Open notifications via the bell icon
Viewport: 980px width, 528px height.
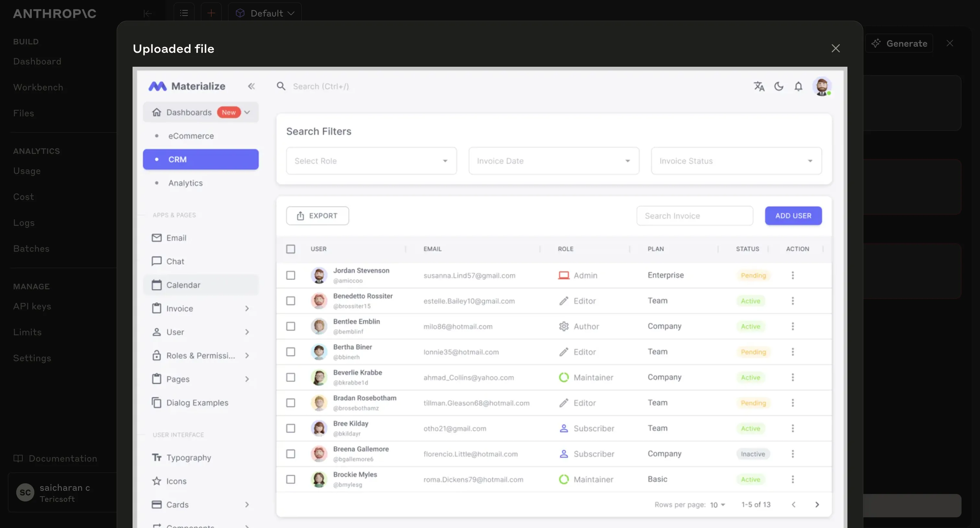(799, 86)
